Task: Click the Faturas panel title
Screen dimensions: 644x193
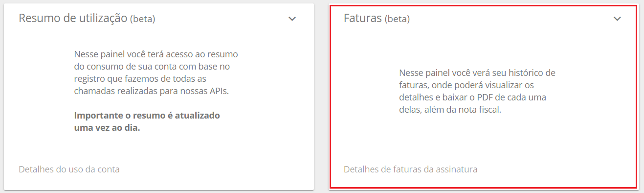Action: pyautogui.click(x=363, y=18)
